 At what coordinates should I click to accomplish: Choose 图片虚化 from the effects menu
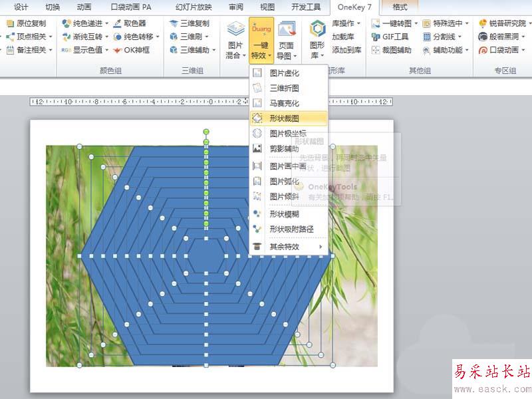pyautogui.click(x=289, y=73)
